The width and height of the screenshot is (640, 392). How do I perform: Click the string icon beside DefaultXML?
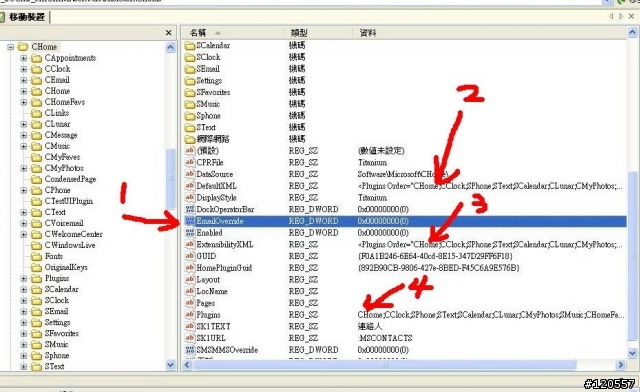coord(190,186)
